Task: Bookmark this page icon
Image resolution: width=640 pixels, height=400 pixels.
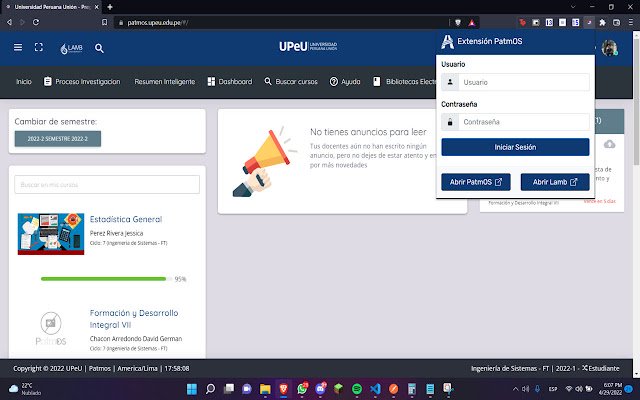Action: tap(104, 22)
